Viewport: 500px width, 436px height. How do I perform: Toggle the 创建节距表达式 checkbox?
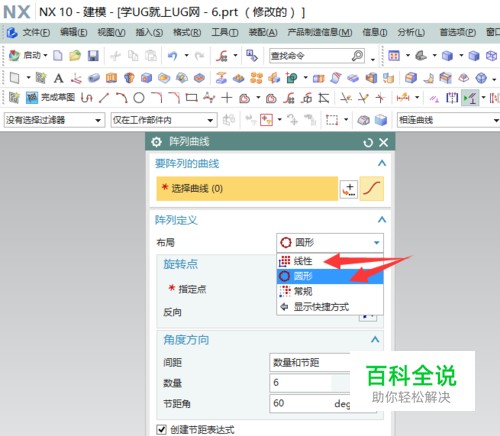click(x=161, y=429)
